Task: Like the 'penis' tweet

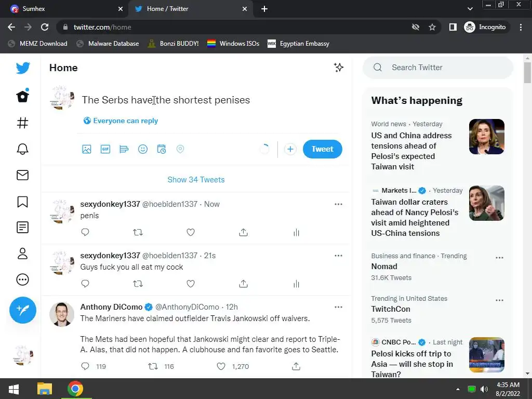Action: coord(191,232)
